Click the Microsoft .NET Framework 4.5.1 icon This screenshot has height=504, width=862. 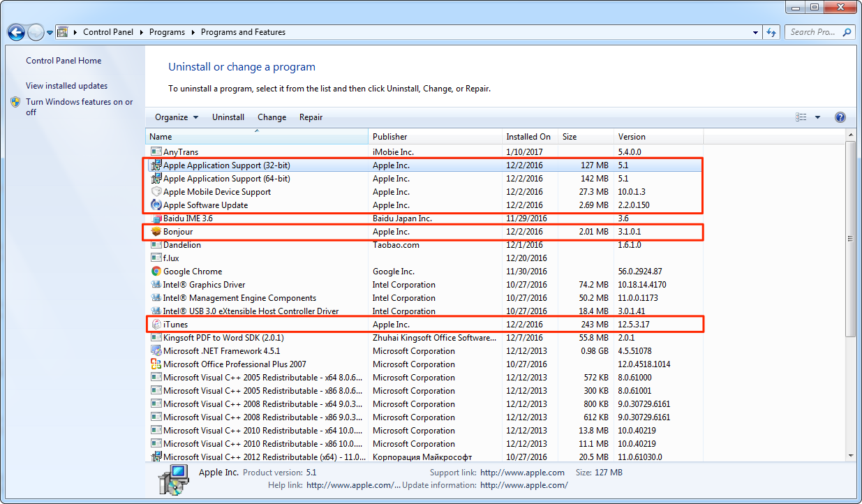click(156, 351)
